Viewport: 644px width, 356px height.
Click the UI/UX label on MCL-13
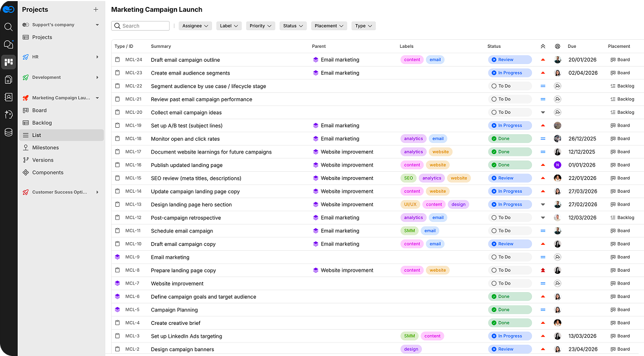coord(409,205)
